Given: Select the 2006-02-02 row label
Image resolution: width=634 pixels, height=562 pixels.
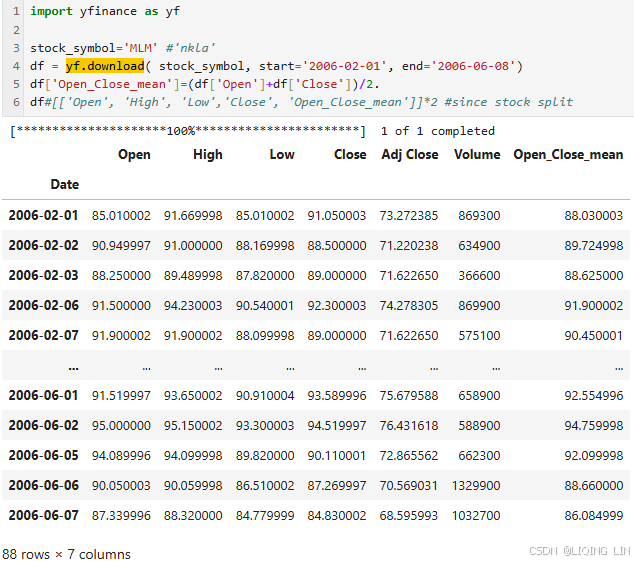Looking at the screenshot, I should coord(43,245).
